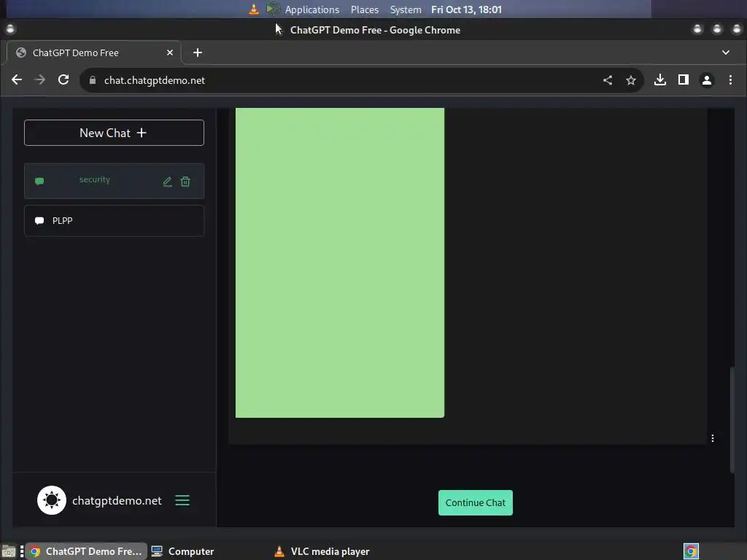Select the ChatGPT Demo Free tab
747x560 pixels.
(94, 52)
